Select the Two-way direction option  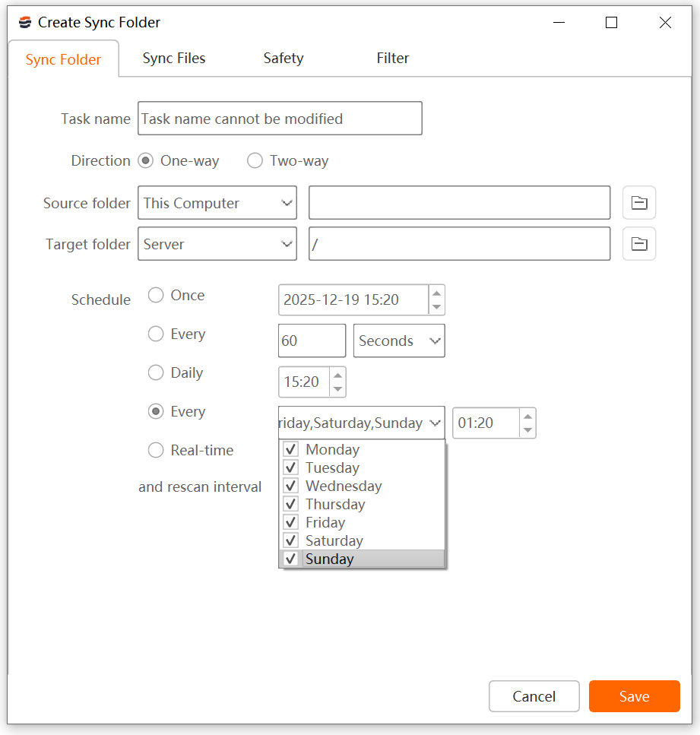click(256, 161)
